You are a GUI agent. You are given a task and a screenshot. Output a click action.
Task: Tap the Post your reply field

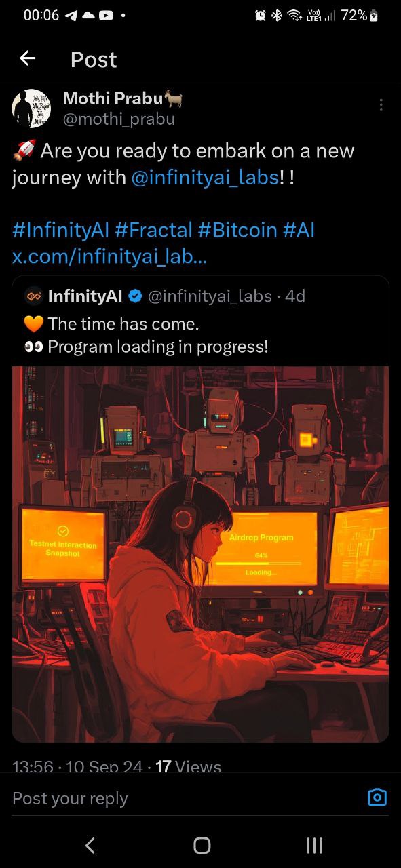tap(183, 798)
